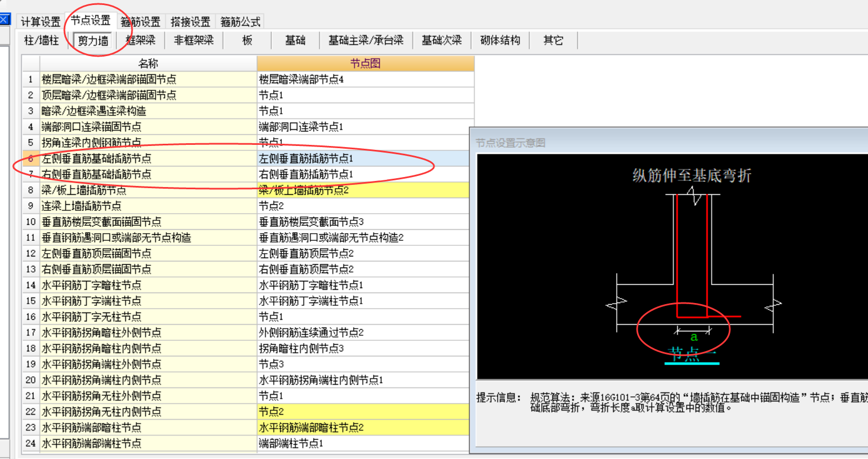Select the 剪力墙 category button
Viewport: 868px width, 459px height.
[93, 41]
